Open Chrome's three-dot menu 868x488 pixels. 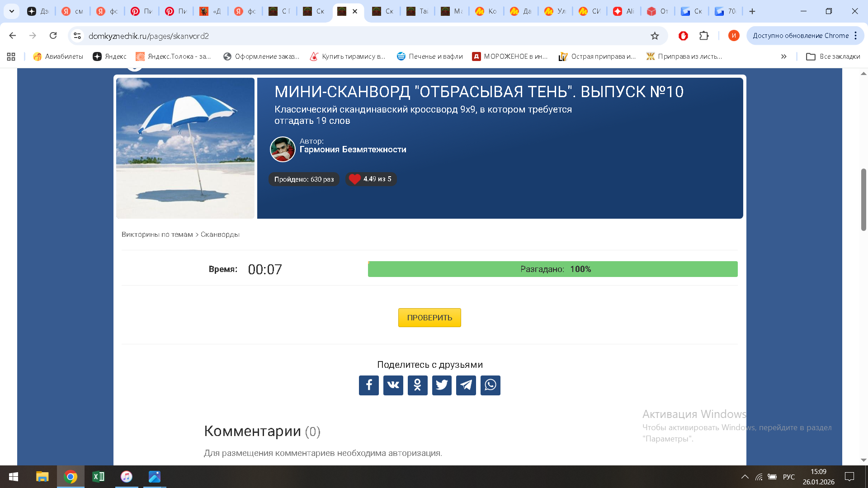pos(856,35)
